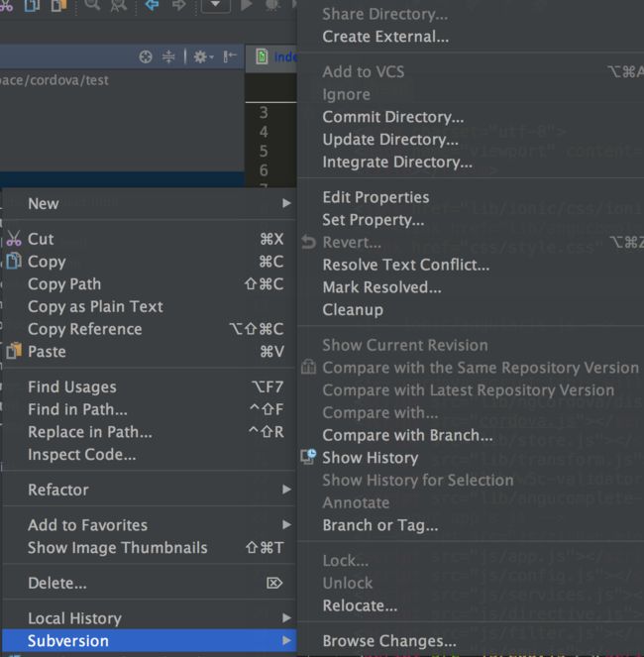Screen dimensions: 644x657
Task: Select Cut from the context menu
Action: click(150, 239)
